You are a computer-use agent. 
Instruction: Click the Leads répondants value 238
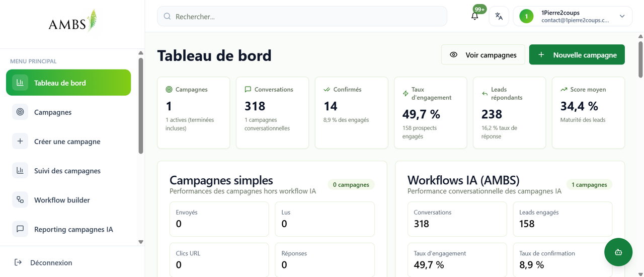tap(492, 114)
